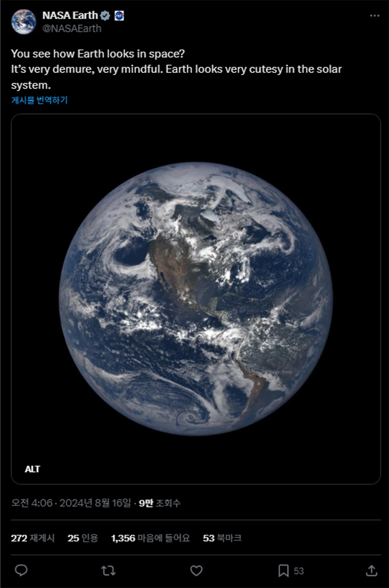Click the NASA Earth display name
The image size is (389, 588).
[x=70, y=15]
